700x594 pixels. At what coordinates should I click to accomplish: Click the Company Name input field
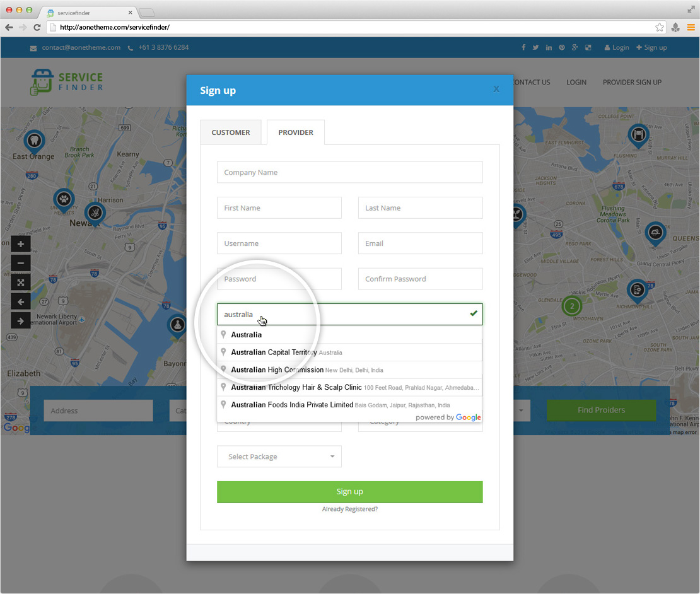coord(349,172)
